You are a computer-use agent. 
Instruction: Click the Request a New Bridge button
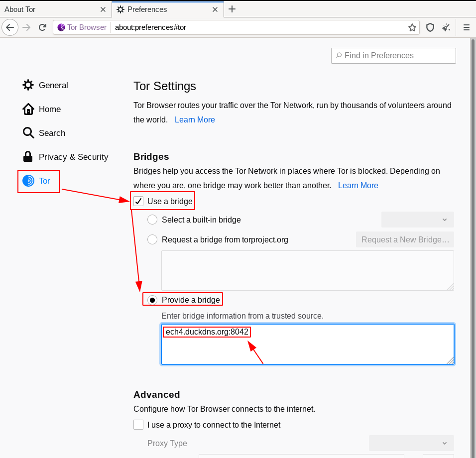point(405,239)
